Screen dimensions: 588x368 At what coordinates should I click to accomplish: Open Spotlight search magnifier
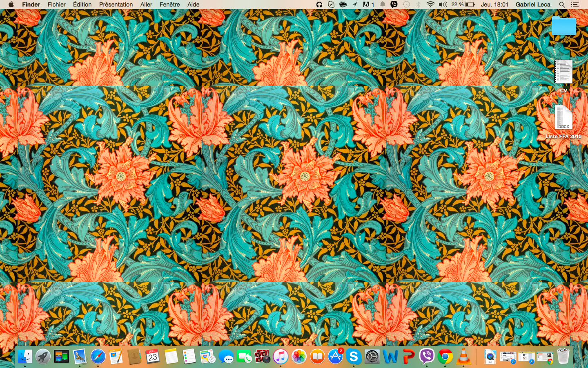[x=562, y=4]
